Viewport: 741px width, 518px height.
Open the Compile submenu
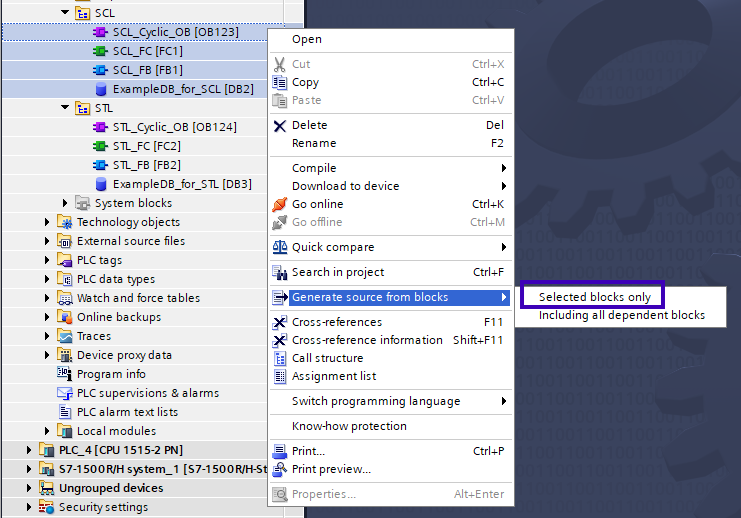click(x=314, y=168)
